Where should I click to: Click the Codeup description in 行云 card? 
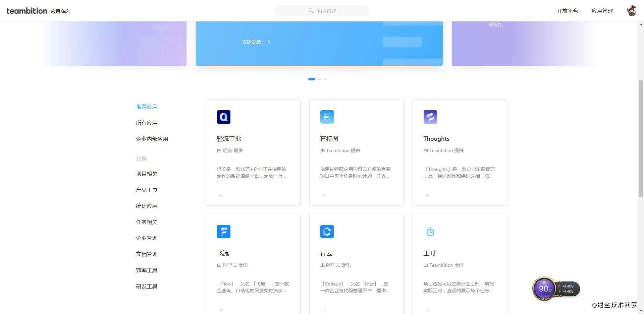click(355, 287)
